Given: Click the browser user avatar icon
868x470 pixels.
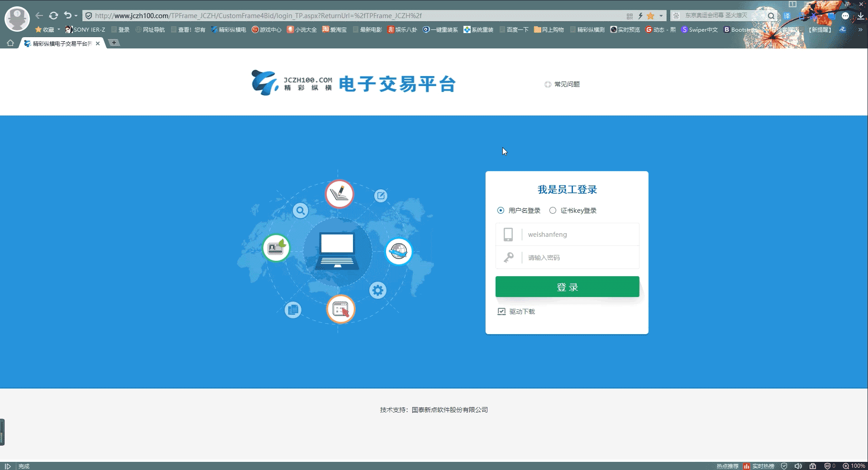Looking at the screenshot, I should click(x=17, y=19).
